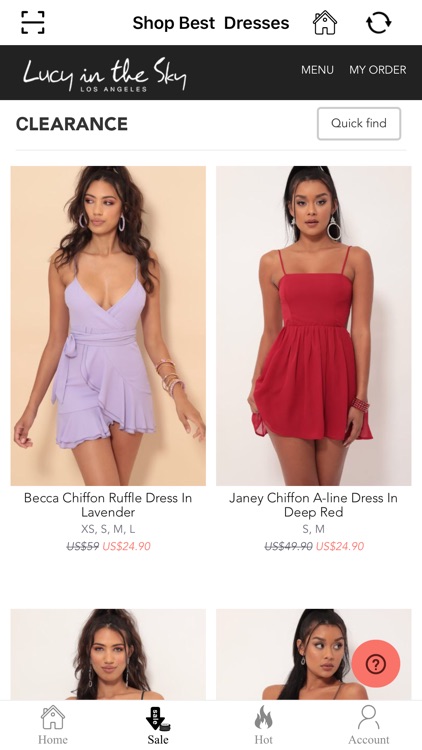Open the partially visible product image at bottom left
This screenshot has width=422, height=750.
(x=108, y=654)
